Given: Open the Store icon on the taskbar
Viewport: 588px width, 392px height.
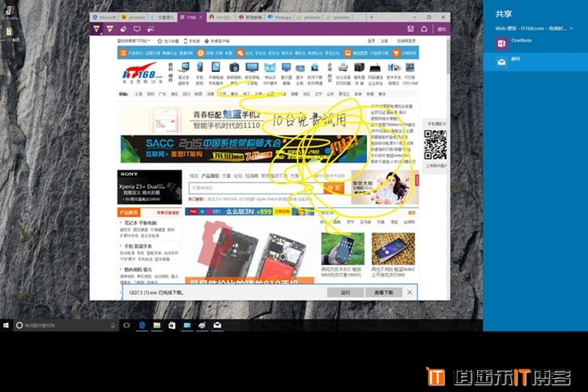Looking at the screenshot, I should [172, 326].
